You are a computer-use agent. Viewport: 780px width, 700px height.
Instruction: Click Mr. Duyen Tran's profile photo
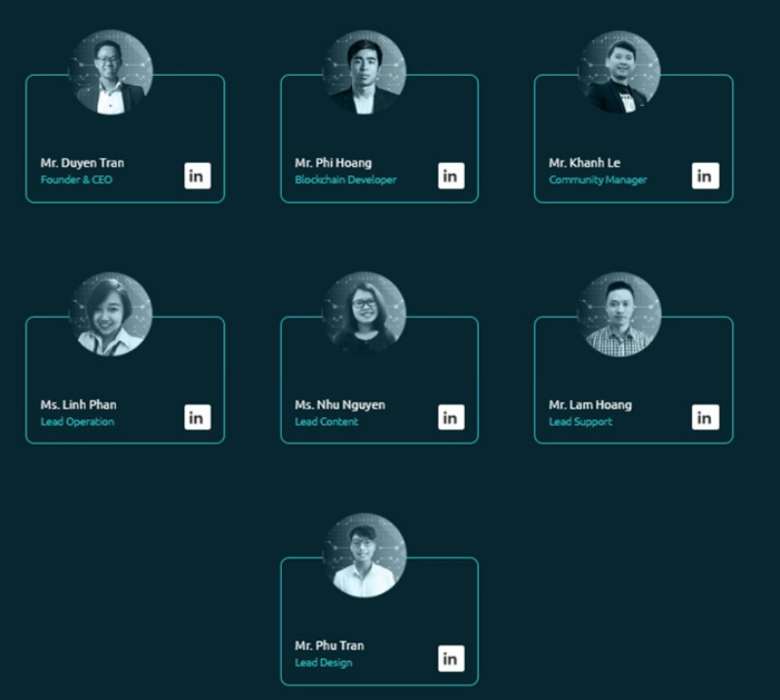tap(110, 72)
